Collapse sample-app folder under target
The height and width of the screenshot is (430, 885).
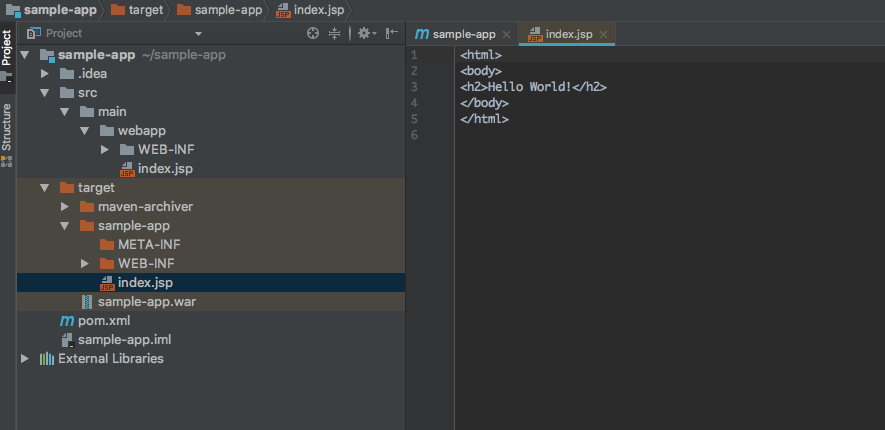tap(65, 226)
